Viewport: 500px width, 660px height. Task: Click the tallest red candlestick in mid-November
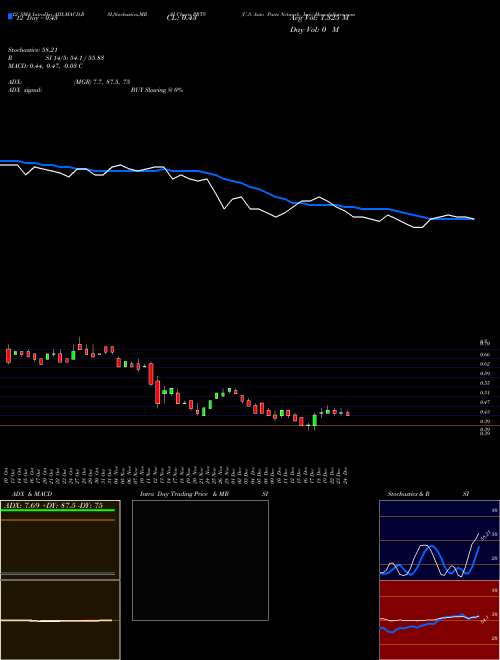157,392
